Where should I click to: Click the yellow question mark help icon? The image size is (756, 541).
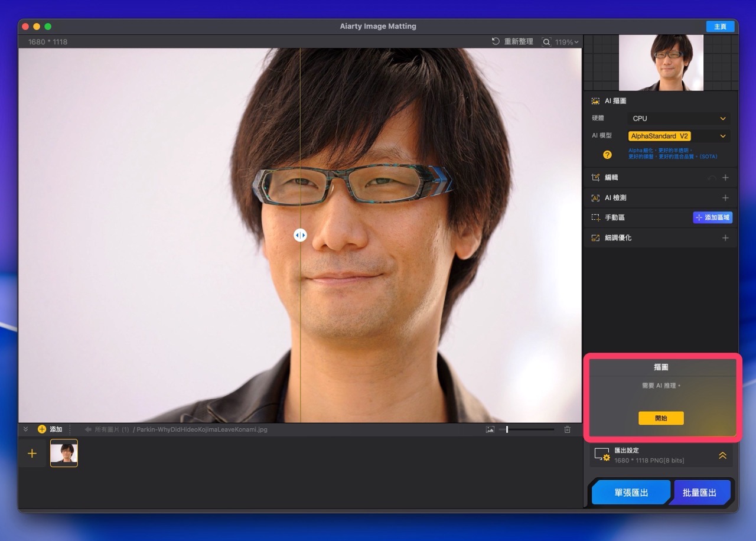(607, 155)
